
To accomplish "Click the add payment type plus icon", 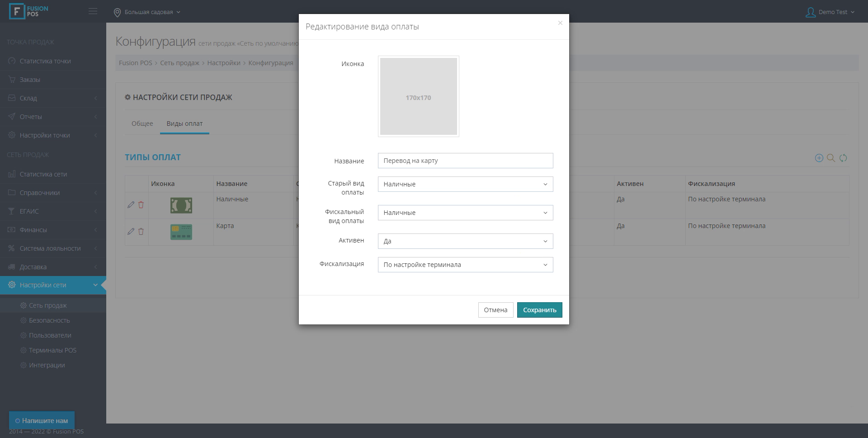I will click(819, 158).
